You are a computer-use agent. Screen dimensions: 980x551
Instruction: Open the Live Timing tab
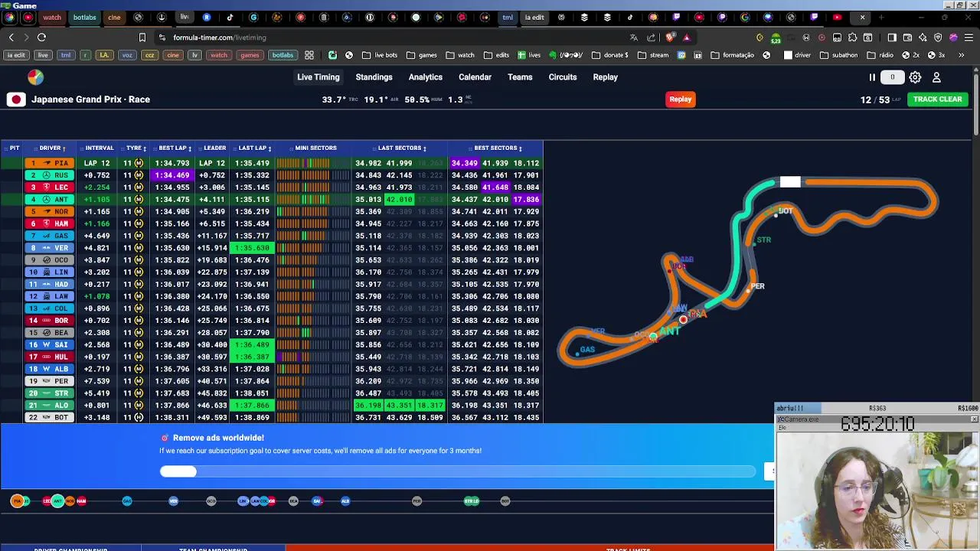pos(318,77)
